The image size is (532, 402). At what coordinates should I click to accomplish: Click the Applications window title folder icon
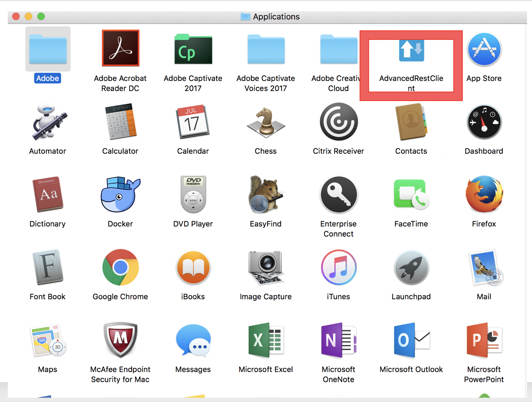click(245, 17)
